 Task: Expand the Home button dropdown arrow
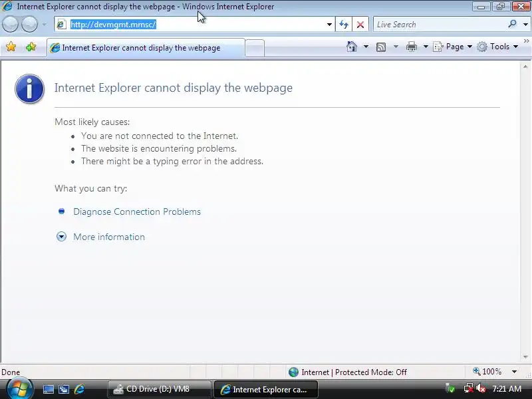pyautogui.click(x=366, y=47)
